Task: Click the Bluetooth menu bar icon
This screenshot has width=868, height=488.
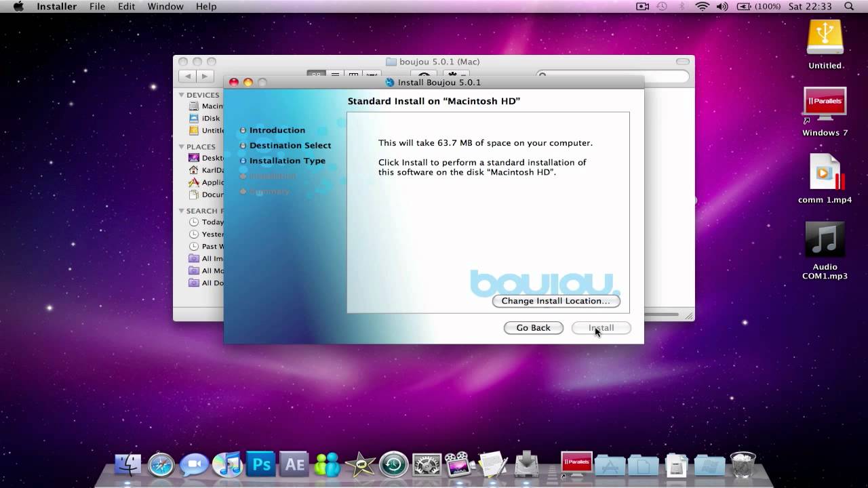Action: click(682, 6)
